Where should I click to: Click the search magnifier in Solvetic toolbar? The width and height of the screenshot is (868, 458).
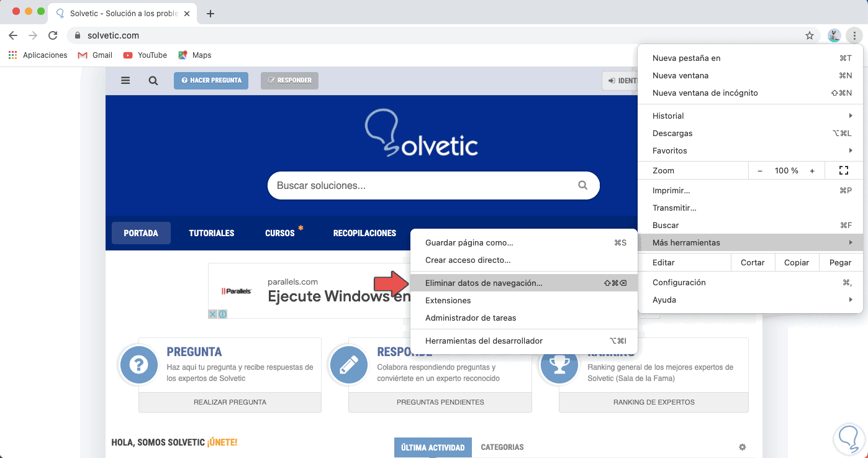tap(153, 81)
